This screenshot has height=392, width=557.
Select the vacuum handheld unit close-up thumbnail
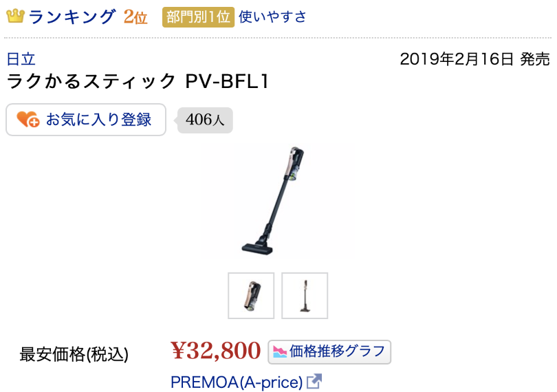(251, 296)
